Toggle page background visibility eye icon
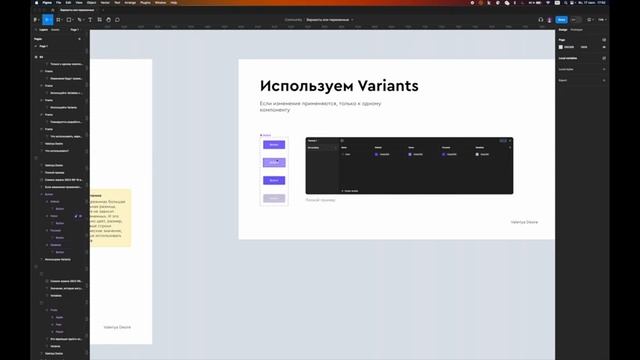Image resolution: width=640 pixels, height=360 pixels. pos(604,47)
